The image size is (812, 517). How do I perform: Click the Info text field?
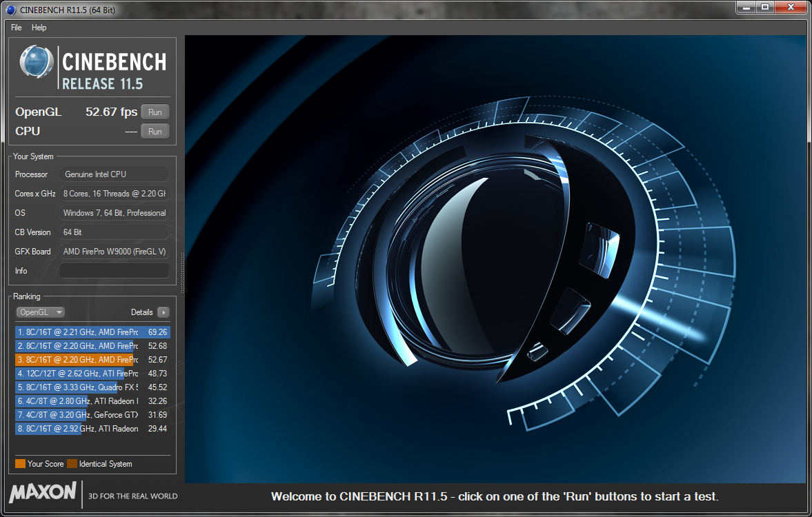click(x=114, y=271)
